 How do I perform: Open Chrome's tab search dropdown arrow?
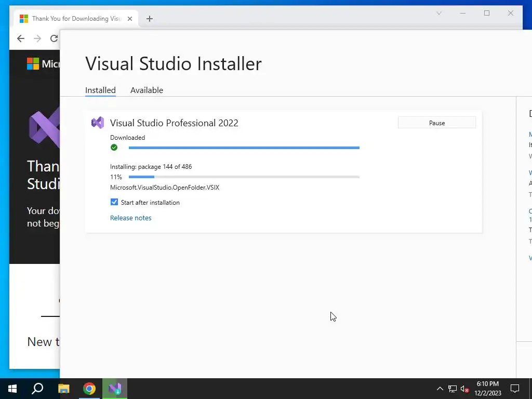[x=438, y=13]
